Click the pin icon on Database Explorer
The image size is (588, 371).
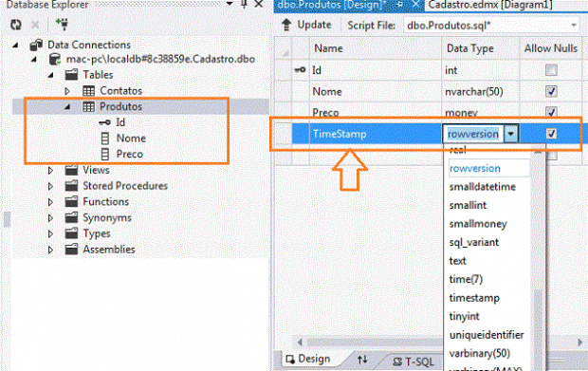(244, 4)
